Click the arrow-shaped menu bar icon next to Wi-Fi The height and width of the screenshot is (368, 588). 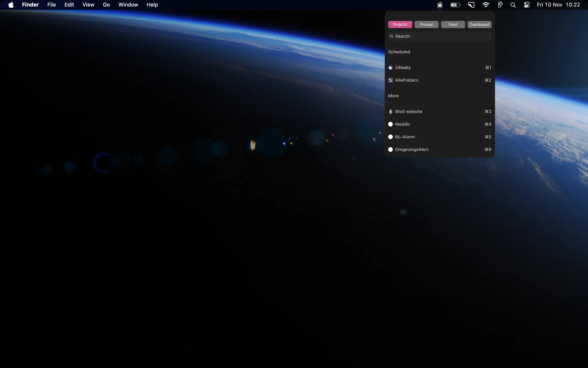471,5
